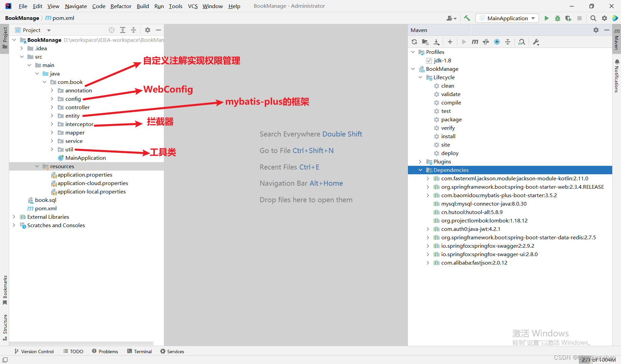Open the Notifications side panel
This screenshot has width=621, height=364.
tap(617, 76)
